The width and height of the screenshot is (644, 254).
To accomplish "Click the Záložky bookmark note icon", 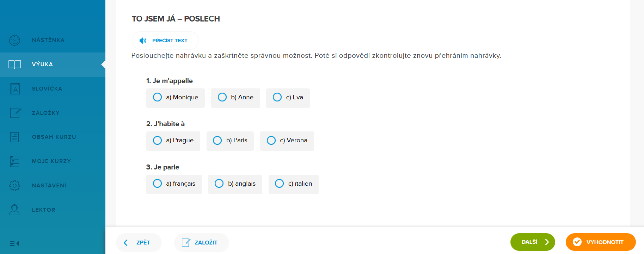I will (15, 113).
